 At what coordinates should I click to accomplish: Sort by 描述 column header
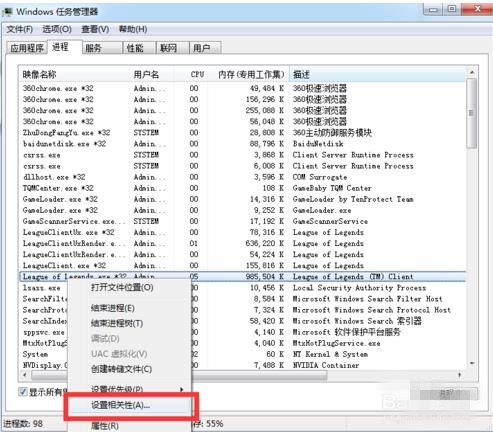pos(377,74)
